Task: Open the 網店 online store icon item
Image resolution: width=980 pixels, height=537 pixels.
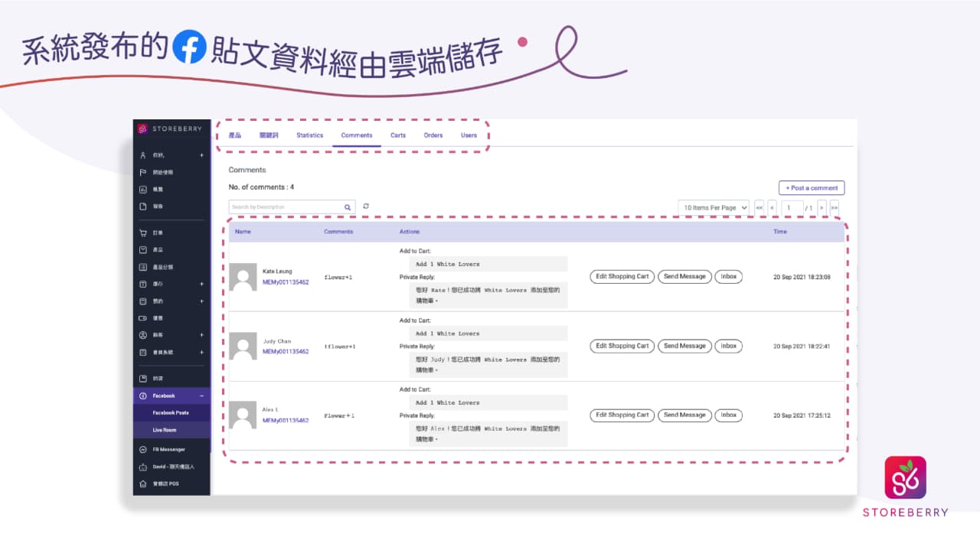Action: click(x=143, y=379)
